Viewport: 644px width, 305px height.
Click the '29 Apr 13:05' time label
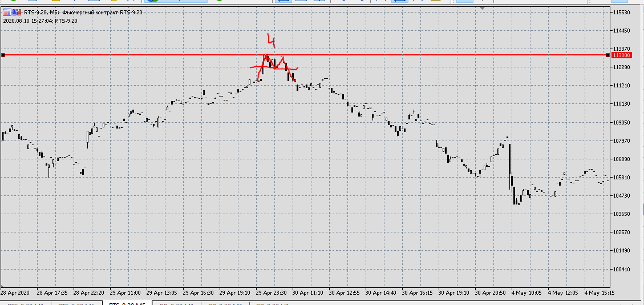(162, 292)
